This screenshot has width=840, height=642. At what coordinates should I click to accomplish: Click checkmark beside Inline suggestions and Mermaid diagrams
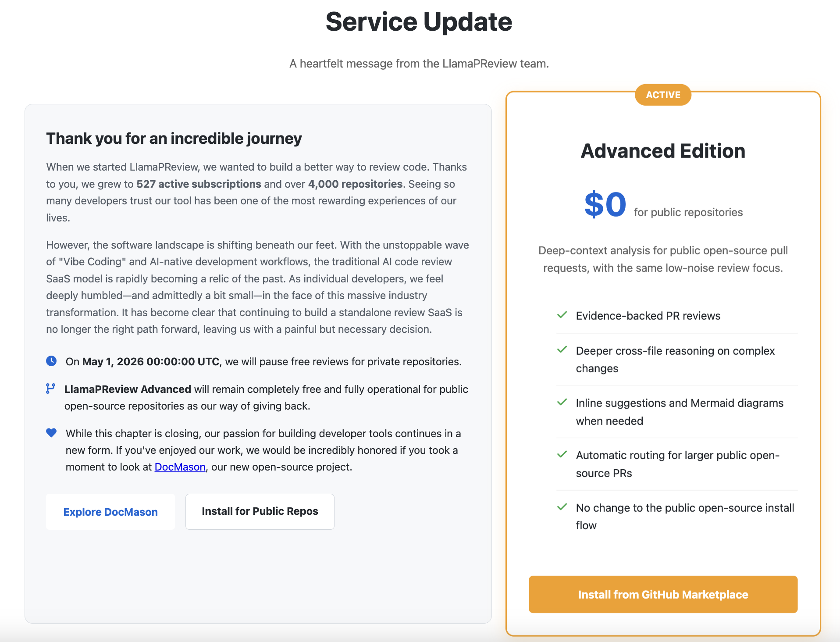pos(562,402)
